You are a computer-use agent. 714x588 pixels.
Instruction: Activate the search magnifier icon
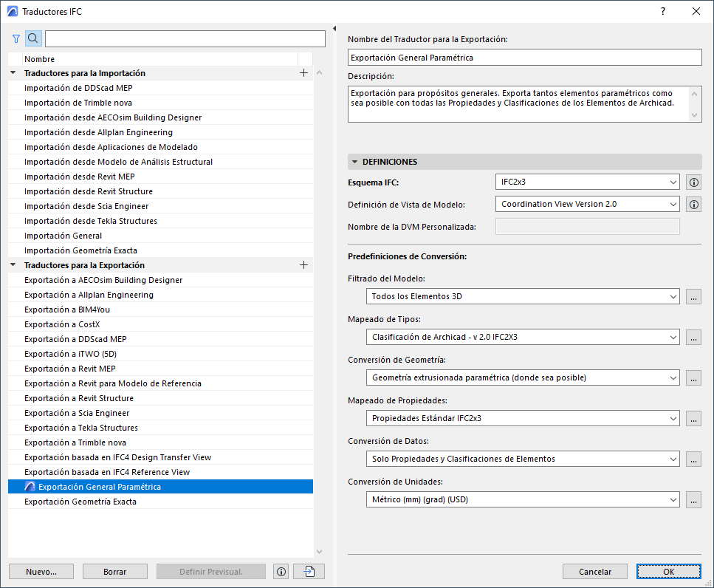[32, 38]
